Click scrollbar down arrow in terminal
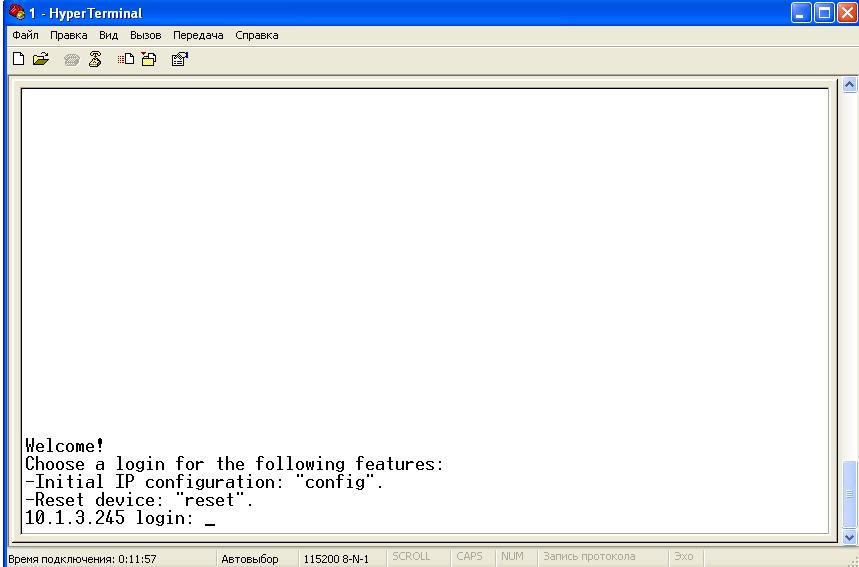 point(850,537)
